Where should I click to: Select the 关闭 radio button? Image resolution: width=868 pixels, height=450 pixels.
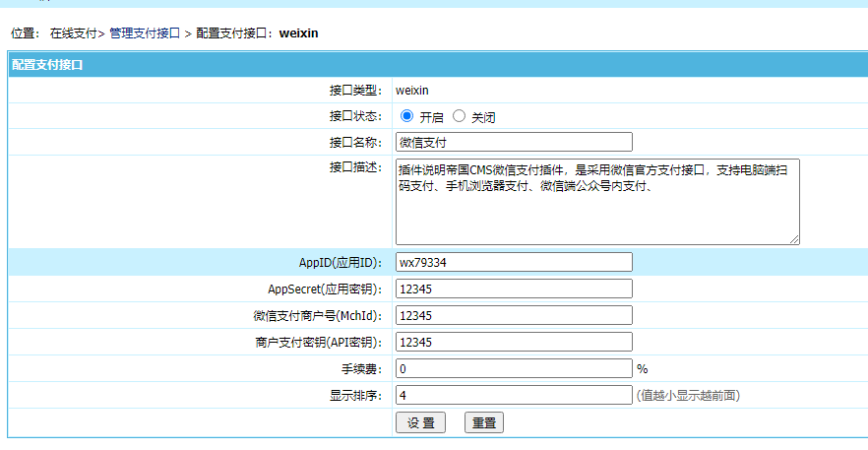[459, 116]
